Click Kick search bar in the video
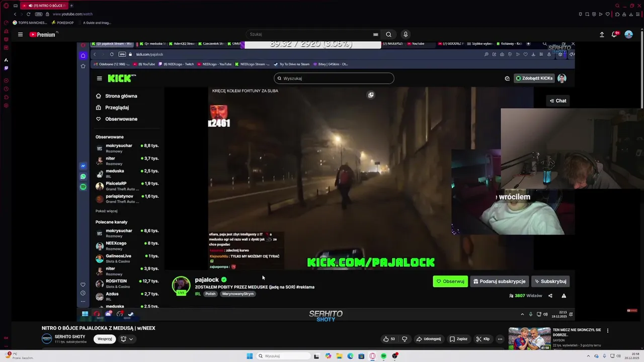This screenshot has width=644, height=362. pos(334,78)
